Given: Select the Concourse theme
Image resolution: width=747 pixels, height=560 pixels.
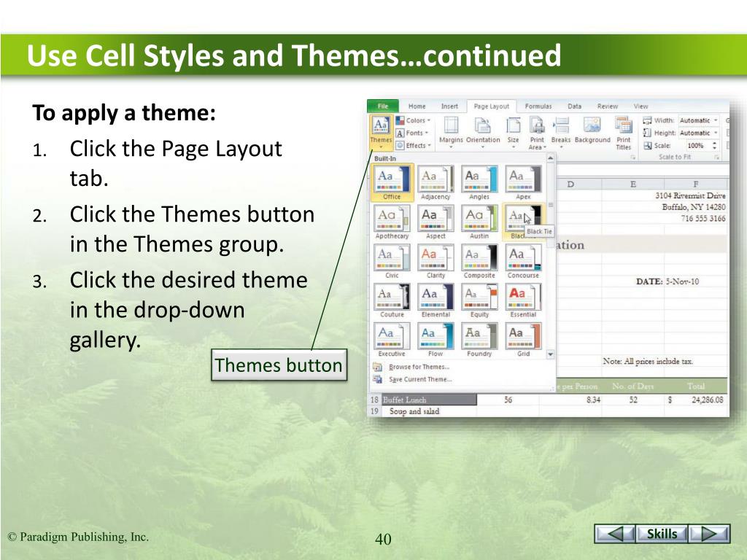Looking at the screenshot, I should 523,262.
